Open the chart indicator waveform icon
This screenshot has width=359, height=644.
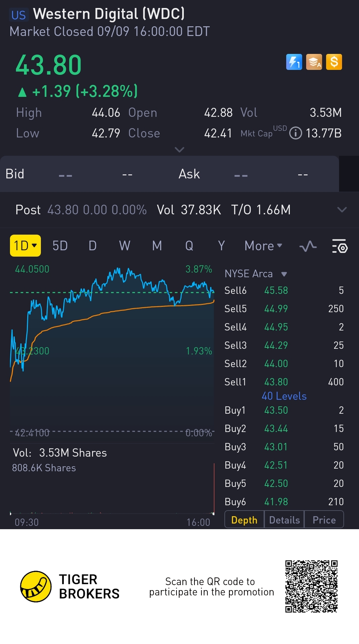308,246
